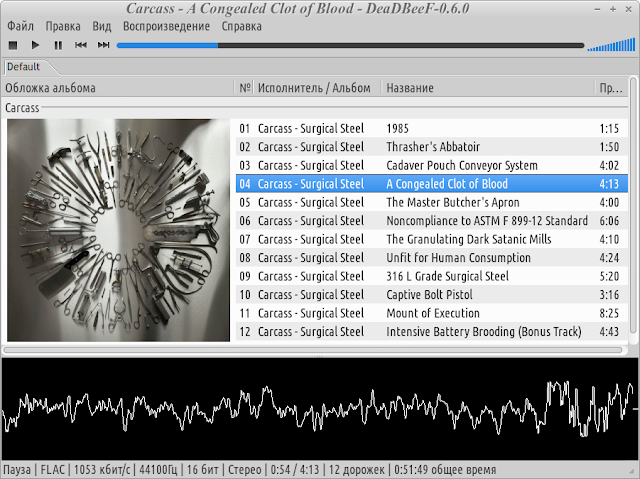Screen dimensions: 640x479
Task: Maximize the DeaDBeeF window
Action: (x=613, y=9)
